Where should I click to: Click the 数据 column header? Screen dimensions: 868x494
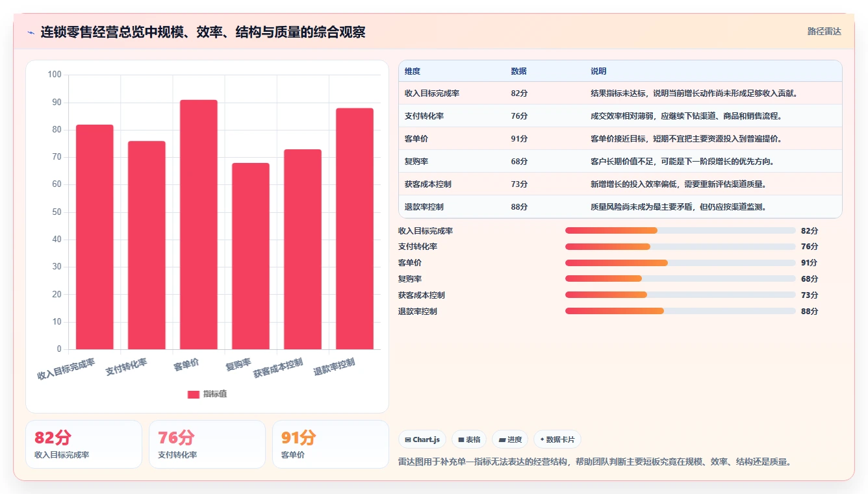[x=519, y=71]
